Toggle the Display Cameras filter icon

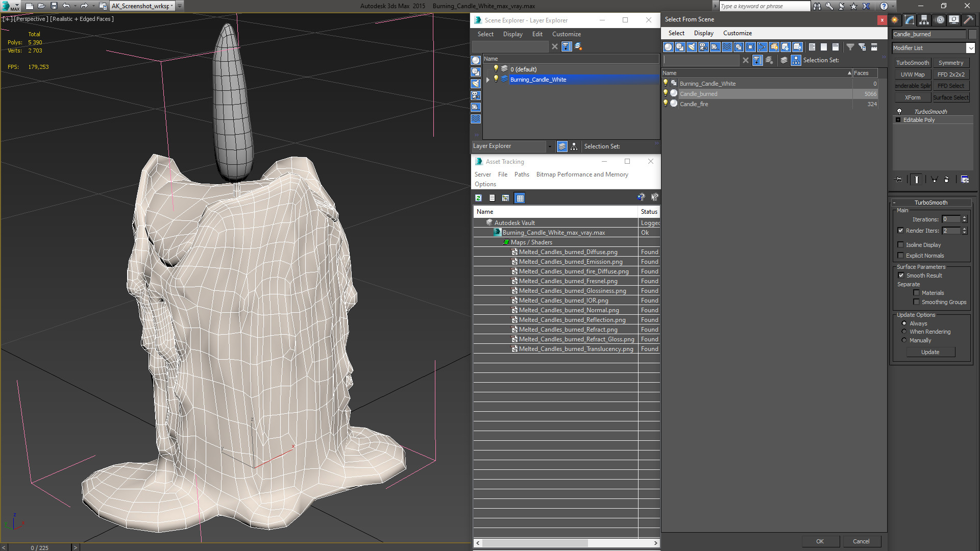click(x=703, y=47)
